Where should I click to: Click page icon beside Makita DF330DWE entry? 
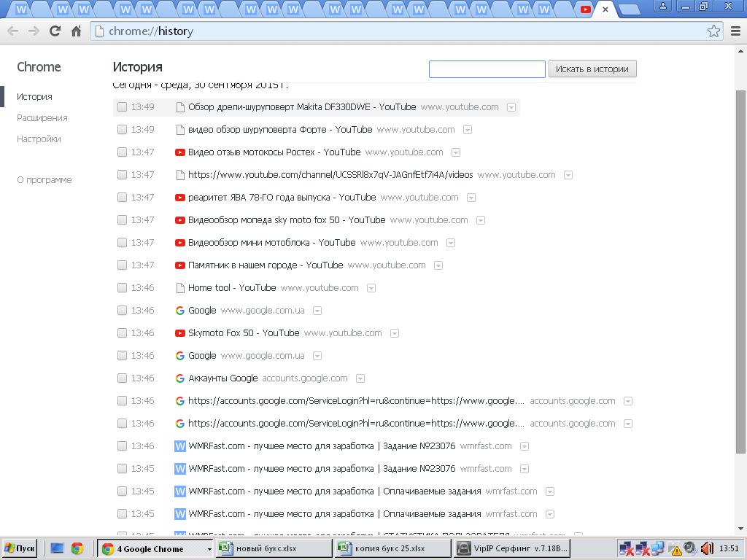point(180,107)
